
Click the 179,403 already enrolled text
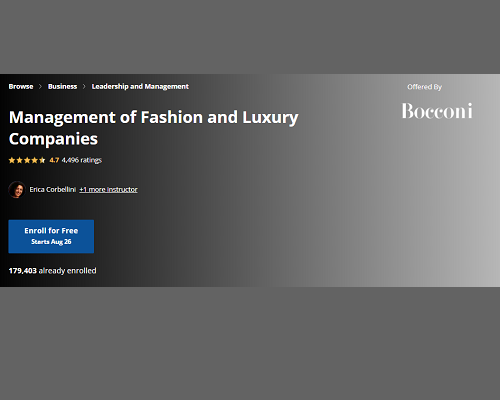pos(52,271)
